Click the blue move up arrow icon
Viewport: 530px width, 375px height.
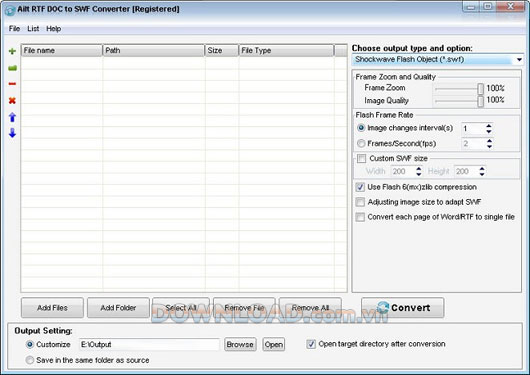(x=12, y=117)
